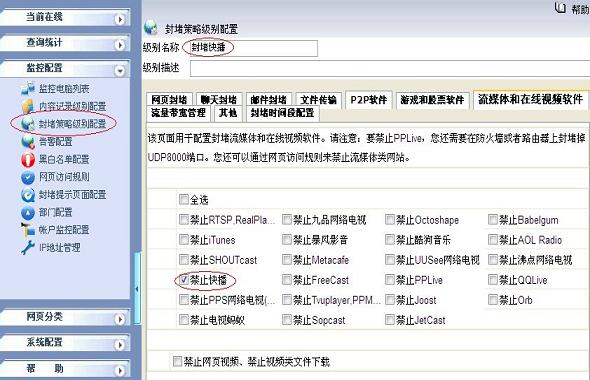This screenshot has width=590, height=380.
Task: Expand the 查询统计 section arrow
Action: [x=120, y=45]
